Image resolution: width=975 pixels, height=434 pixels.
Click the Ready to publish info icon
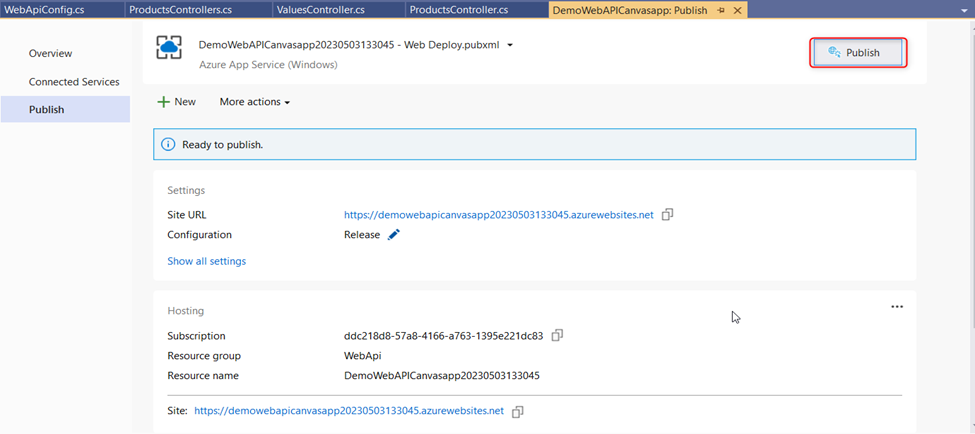pos(168,144)
